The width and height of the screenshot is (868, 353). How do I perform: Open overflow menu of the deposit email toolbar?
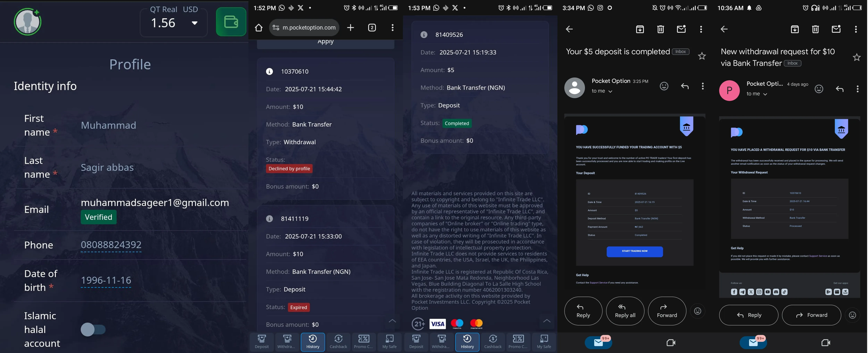pos(701,29)
